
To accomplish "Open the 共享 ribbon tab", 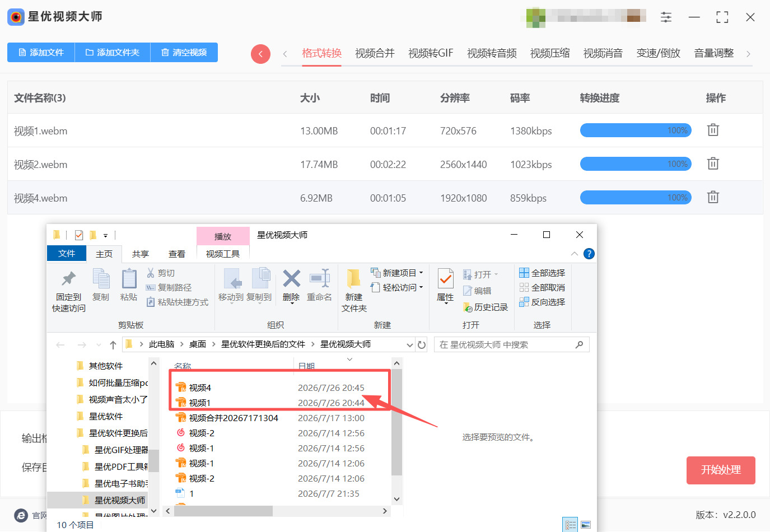I will [141, 254].
